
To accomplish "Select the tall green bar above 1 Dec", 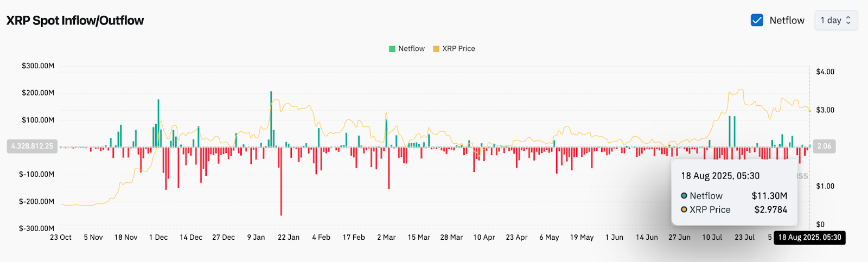I will click(158, 123).
